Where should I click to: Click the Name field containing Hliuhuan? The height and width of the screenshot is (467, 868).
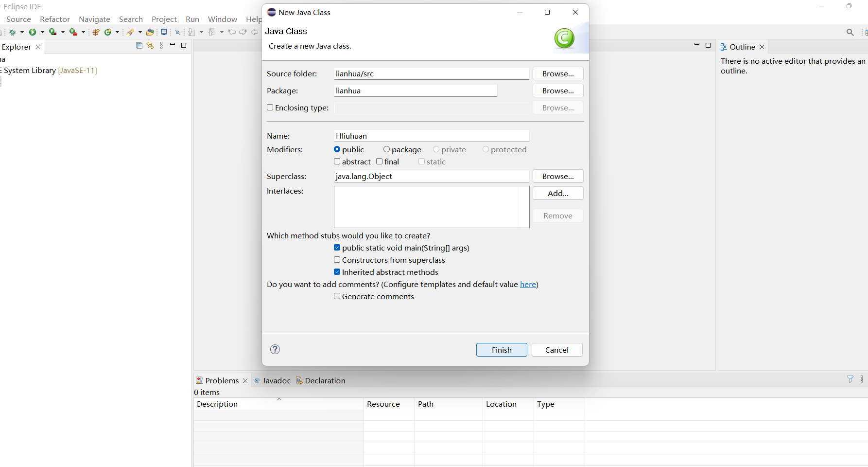pyautogui.click(x=432, y=136)
